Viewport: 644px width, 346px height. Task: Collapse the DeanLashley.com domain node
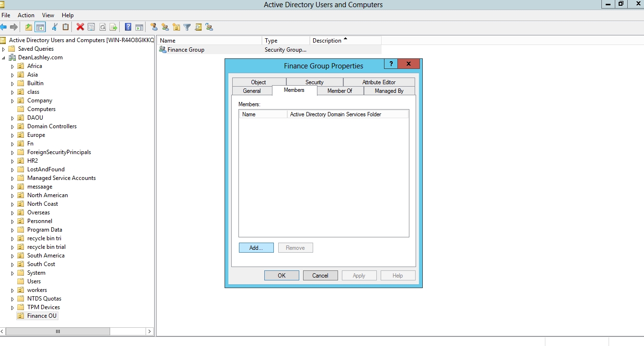4,57
